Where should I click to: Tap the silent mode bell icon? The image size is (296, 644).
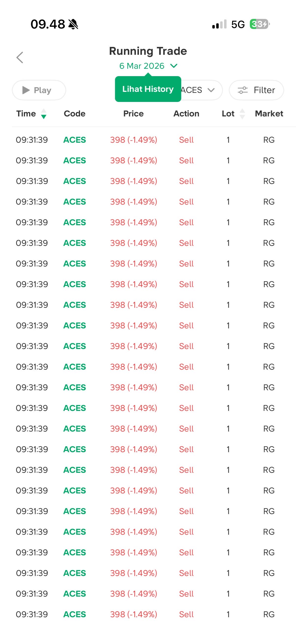pos(73,25)
